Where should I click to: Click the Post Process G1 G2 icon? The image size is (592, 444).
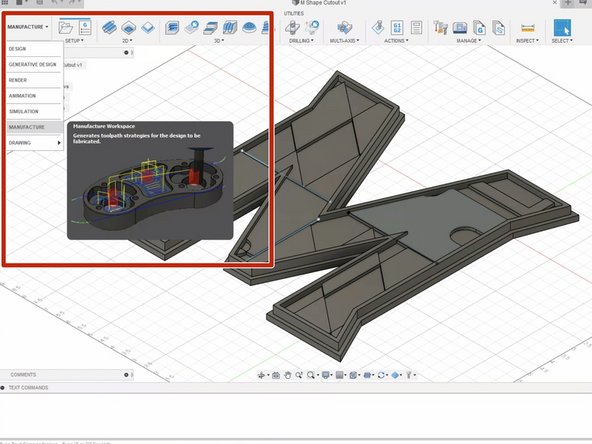pos(397,28)
